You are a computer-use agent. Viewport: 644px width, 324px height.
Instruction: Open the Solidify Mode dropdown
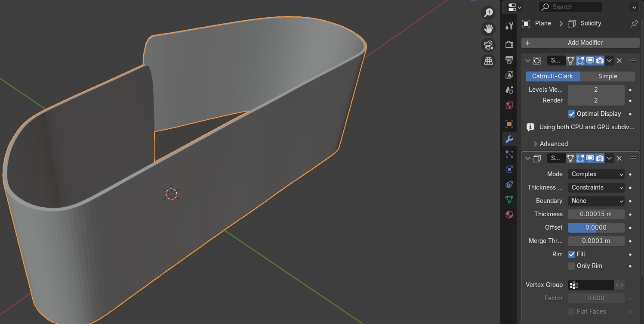[596, 174]
